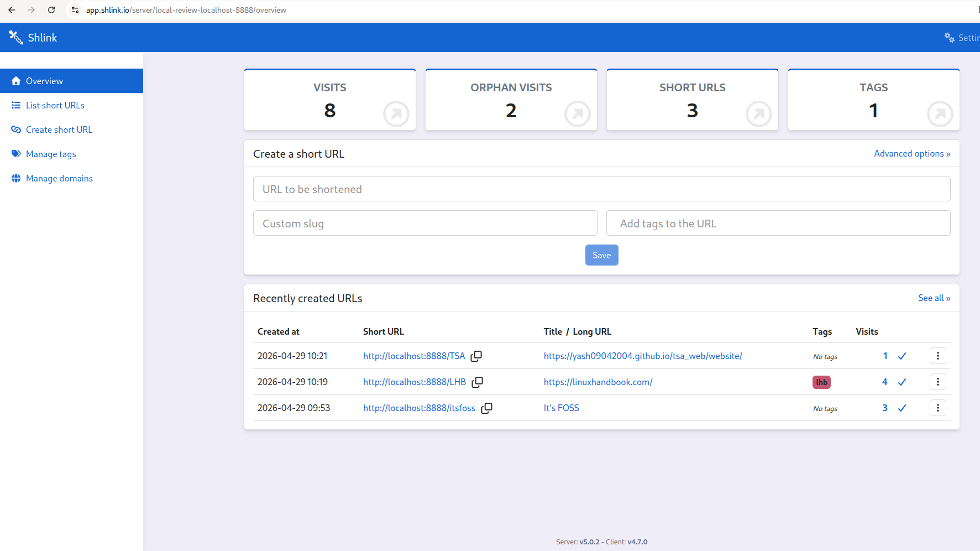The image size is (980, 551).
Task: Click the red lhb tag badge
Action: coord(821,382)
